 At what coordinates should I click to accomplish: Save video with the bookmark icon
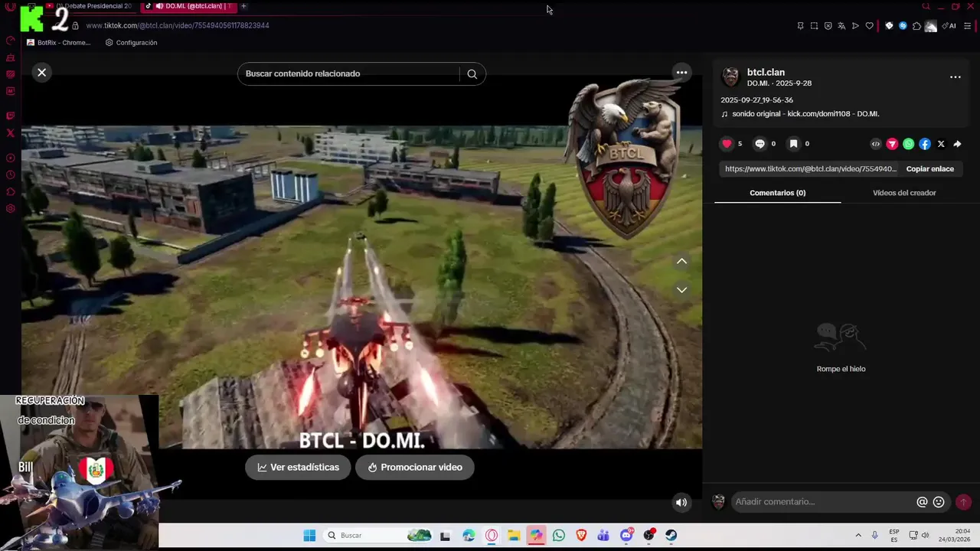pos(793,144)
